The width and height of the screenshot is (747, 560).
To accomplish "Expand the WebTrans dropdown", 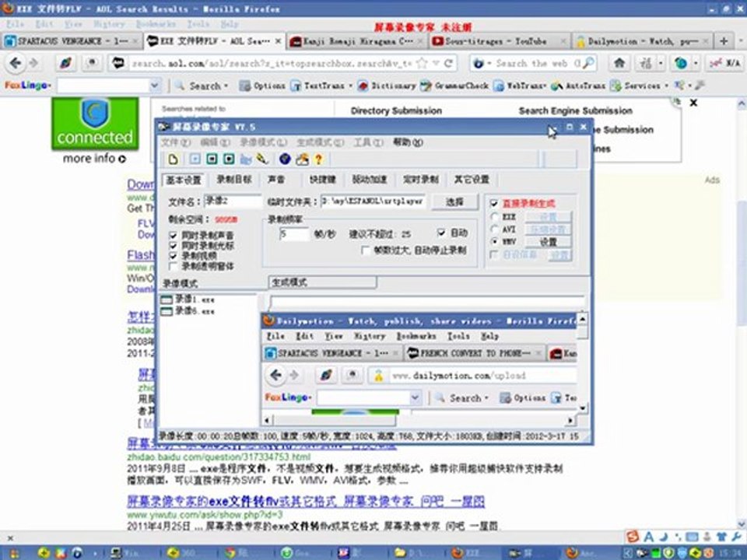I will [544, 86].
